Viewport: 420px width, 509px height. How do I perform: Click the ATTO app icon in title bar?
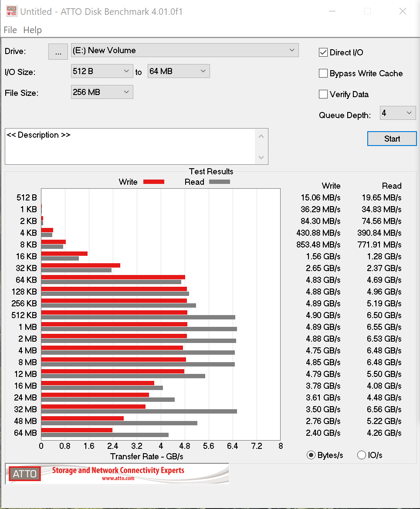click(x=11, y=11)
